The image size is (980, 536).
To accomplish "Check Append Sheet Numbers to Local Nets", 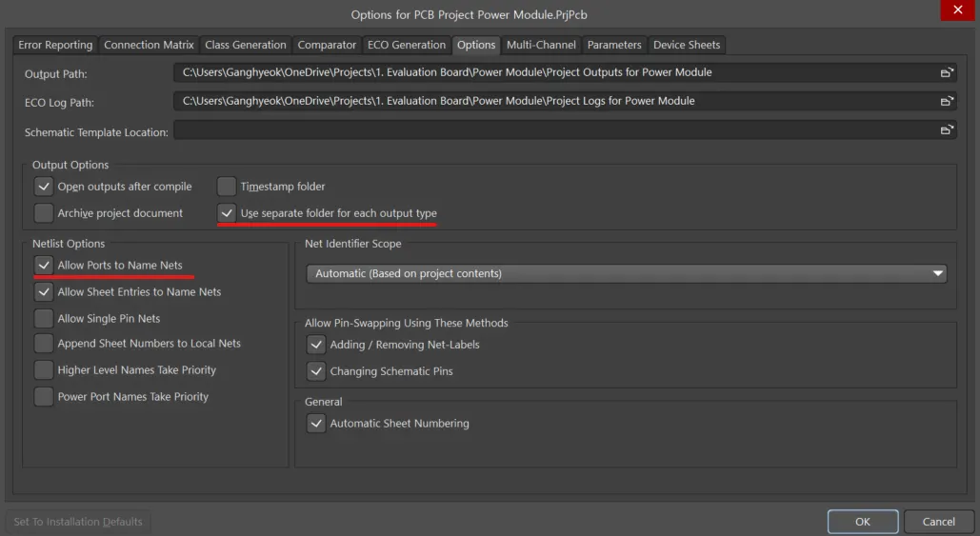I will (44, 344).
